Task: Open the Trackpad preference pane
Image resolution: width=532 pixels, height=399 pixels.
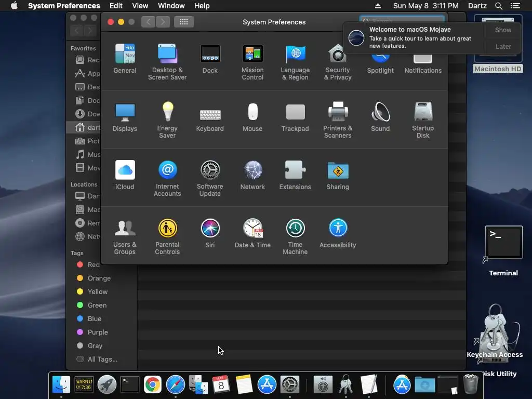Action: [x=295, y=117]
